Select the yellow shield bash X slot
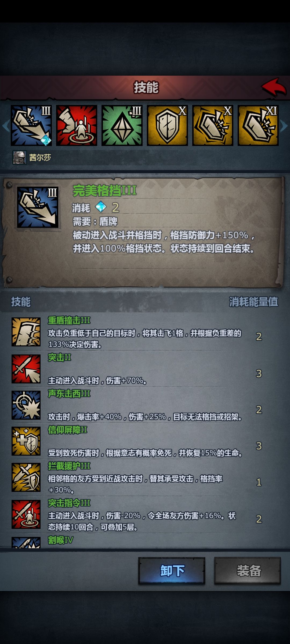The height and width of the screenshot is (644, 290). pos(213,126)
